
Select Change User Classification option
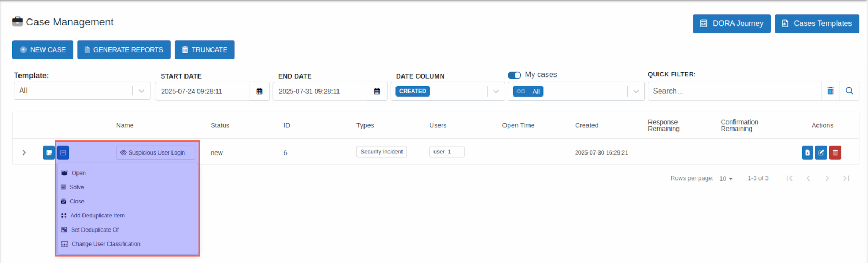pos(106,244)
